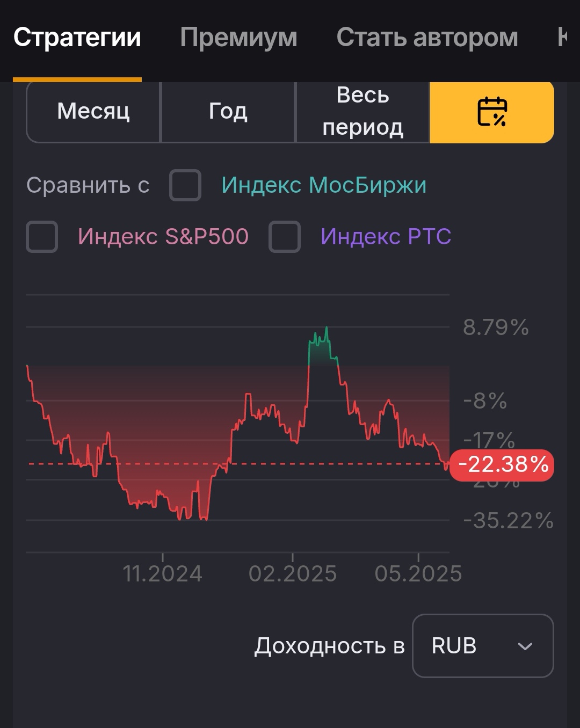Toggle the Индекс РТС checkbox

coord(285,237)
